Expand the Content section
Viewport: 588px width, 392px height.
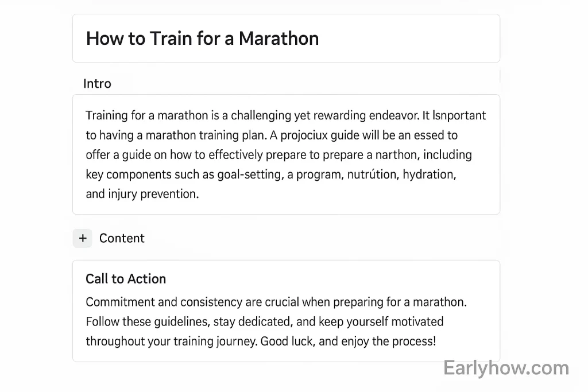point(122,238)
